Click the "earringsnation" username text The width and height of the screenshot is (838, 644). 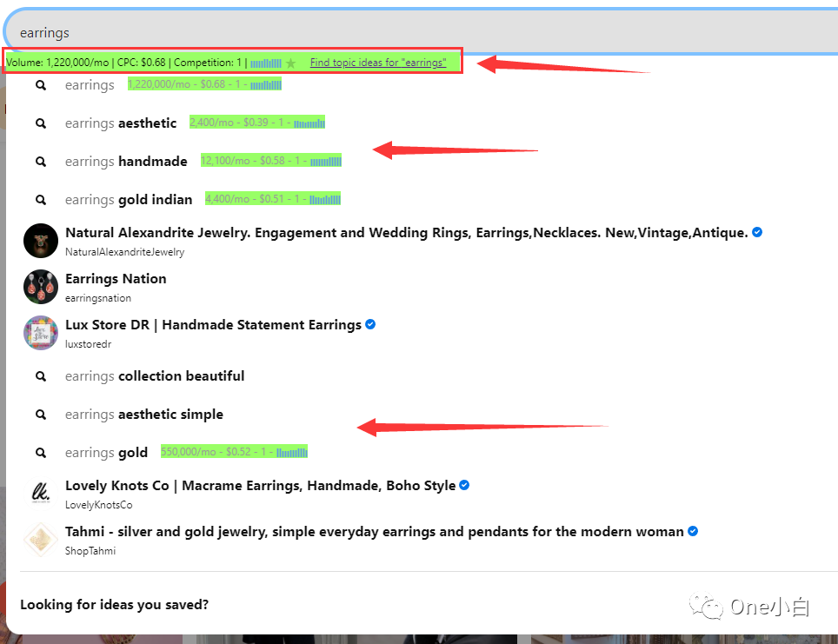(x=98, y=298)
